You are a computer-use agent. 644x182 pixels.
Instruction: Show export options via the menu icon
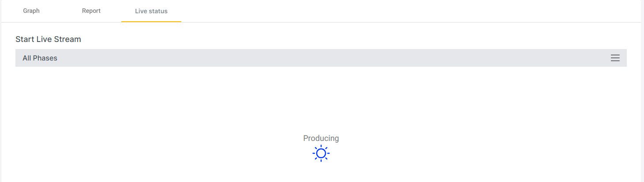tap(615, 58)
